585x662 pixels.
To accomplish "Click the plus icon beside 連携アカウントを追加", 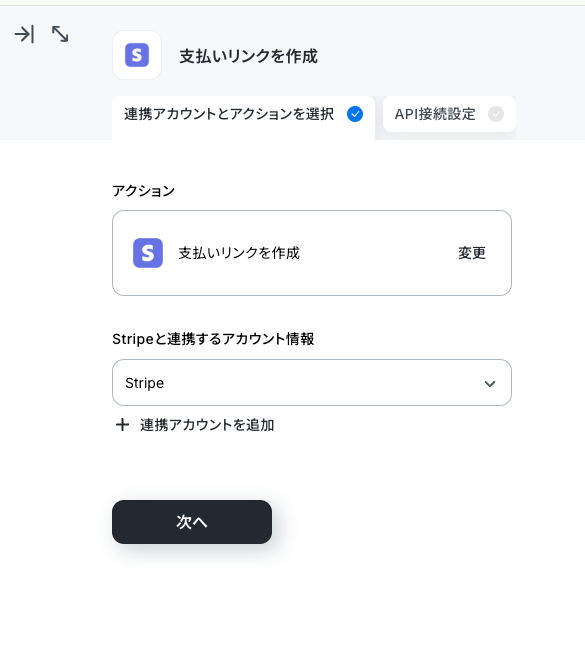I will coord(122,425).
